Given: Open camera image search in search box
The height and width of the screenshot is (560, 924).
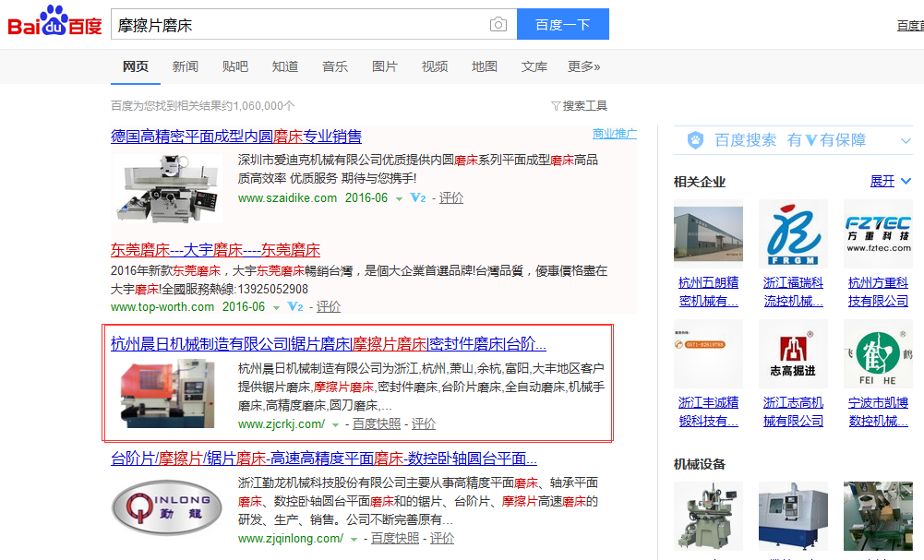Looking at the screenshot, I should (498, 25).
